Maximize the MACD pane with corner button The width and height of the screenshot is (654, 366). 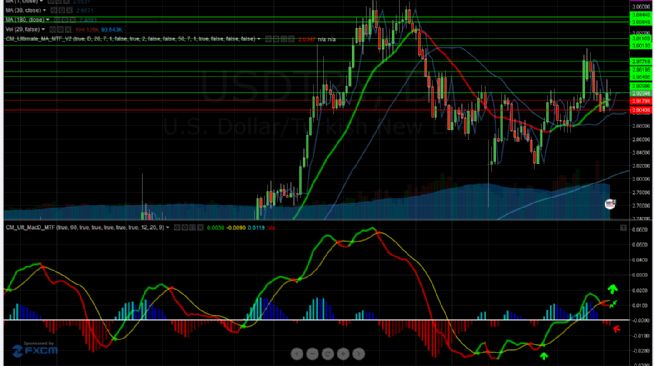click(623, 228)
